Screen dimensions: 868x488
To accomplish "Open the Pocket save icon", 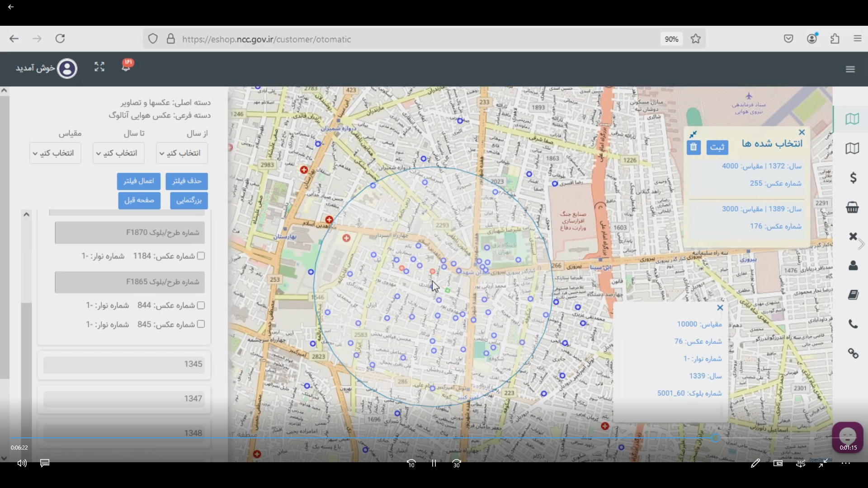I will [788, 39].
